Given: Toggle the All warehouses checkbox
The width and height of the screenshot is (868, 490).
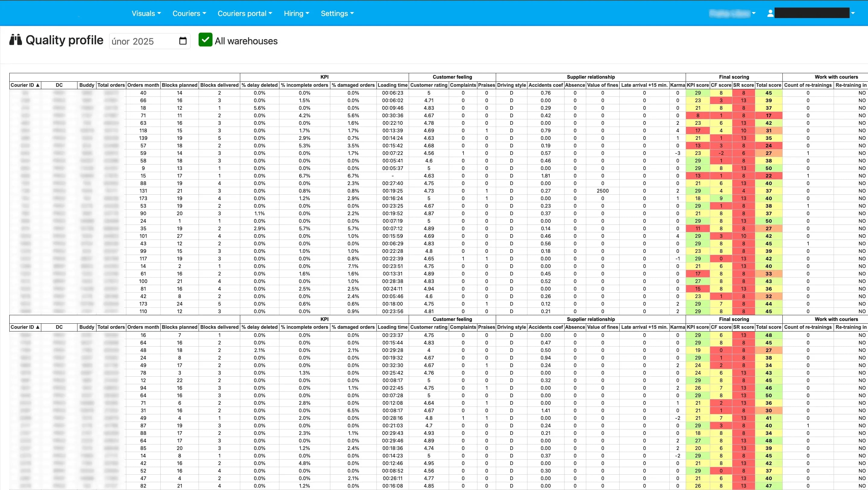Looking at the screenshot, I should click(205, 40).
